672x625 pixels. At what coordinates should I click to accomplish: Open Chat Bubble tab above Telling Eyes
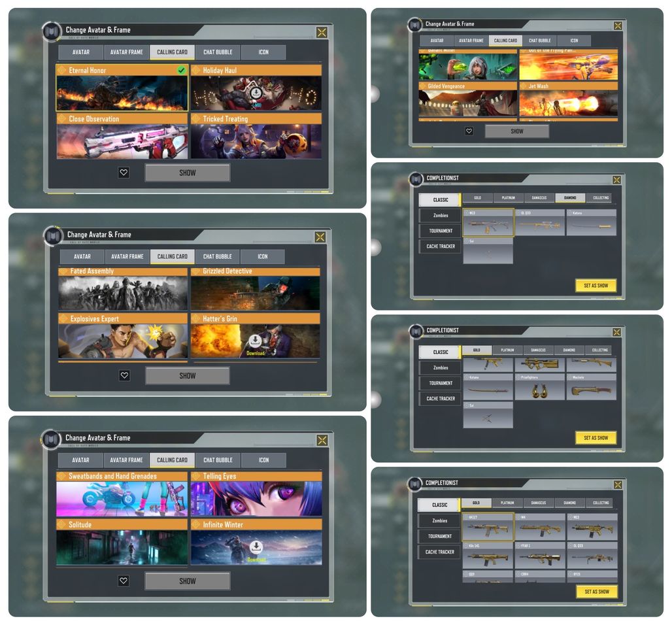(218, 460)
